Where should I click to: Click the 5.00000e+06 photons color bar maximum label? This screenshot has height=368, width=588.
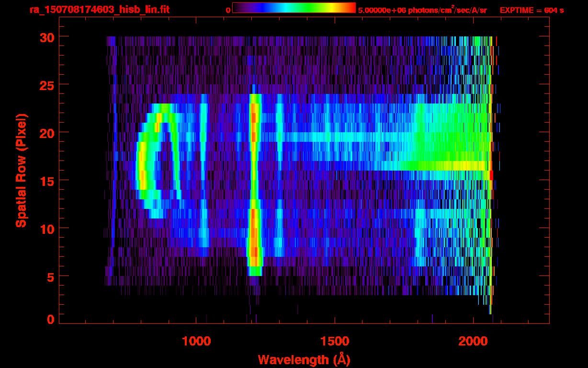tap(422, 10)
